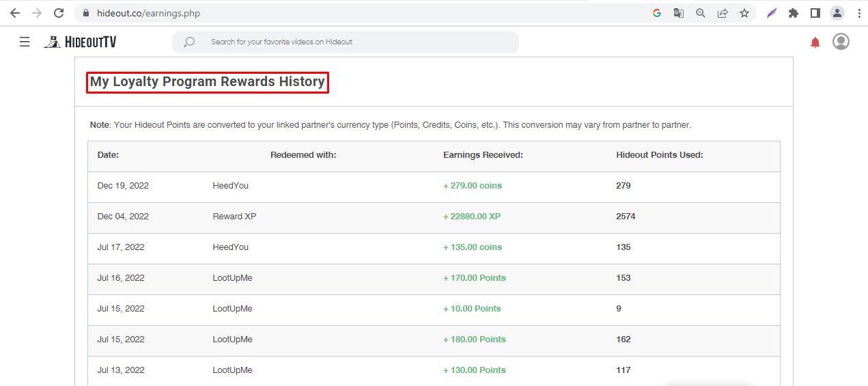Click the Date: column header
Screen dimensions: 868x386
pos(108,155)
